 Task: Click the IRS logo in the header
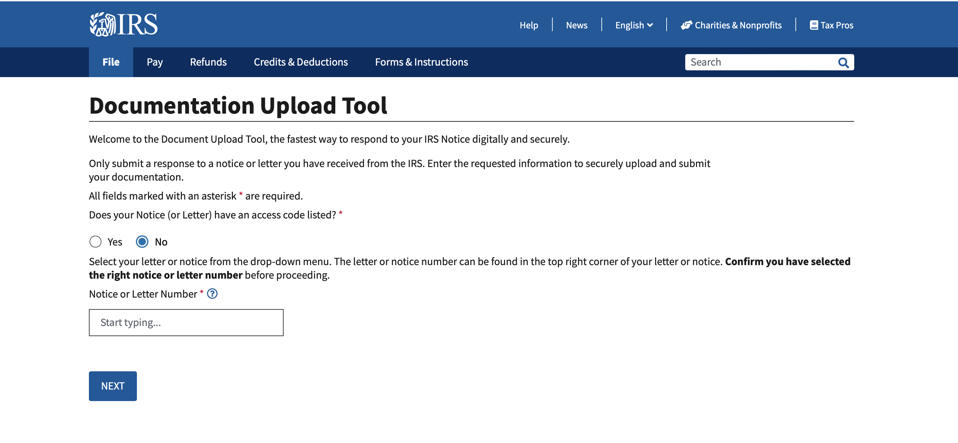123,24
